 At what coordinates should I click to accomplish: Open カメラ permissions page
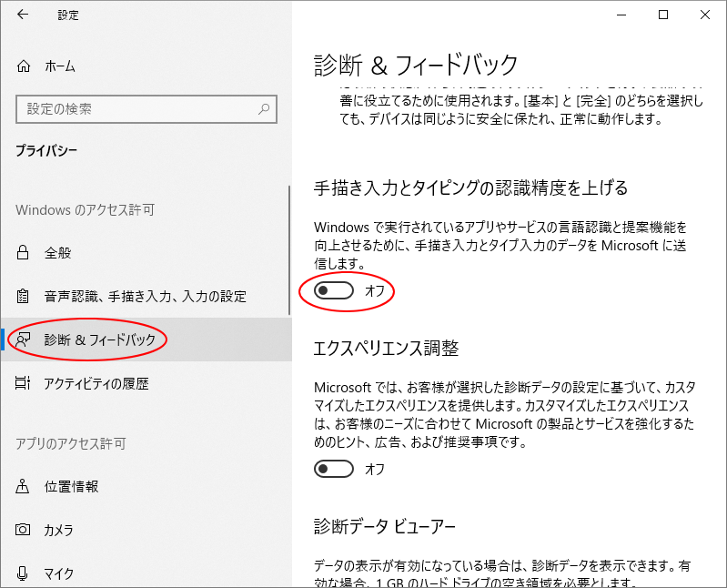[146, 530]
